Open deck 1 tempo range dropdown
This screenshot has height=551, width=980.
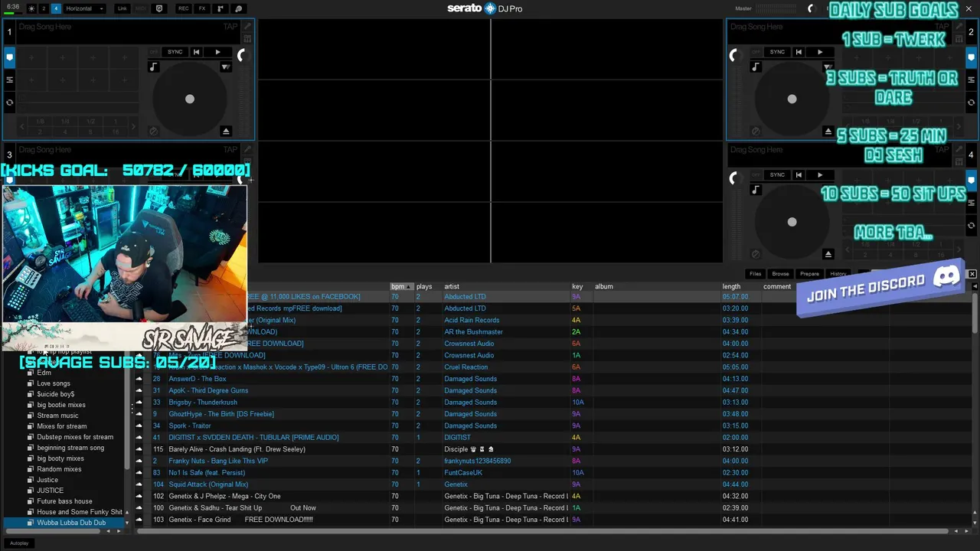click(x=225, y=67)
